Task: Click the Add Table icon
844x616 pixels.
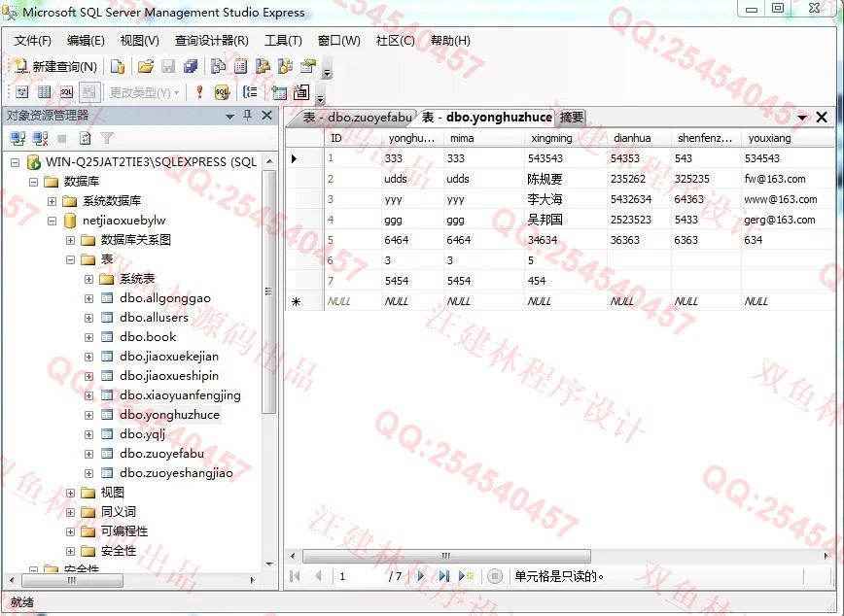Action: click(x=279, y=92)
